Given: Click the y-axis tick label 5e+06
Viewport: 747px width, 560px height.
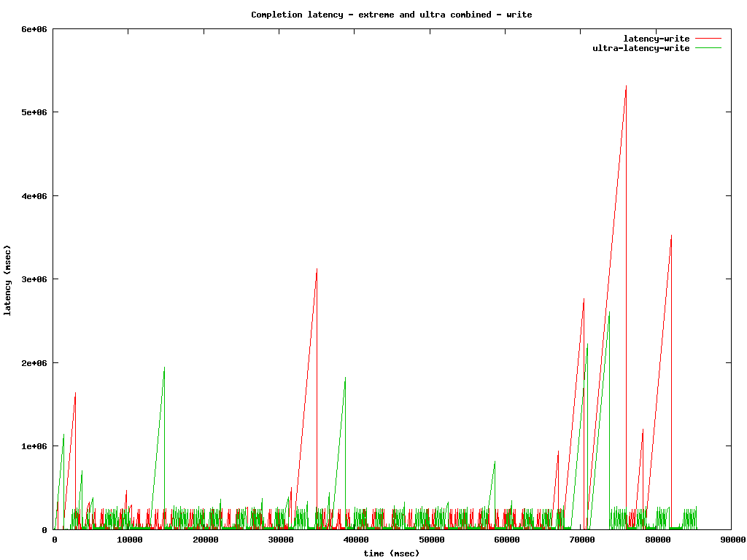Looking at the screenshot, I should click(x=34, y=112).
